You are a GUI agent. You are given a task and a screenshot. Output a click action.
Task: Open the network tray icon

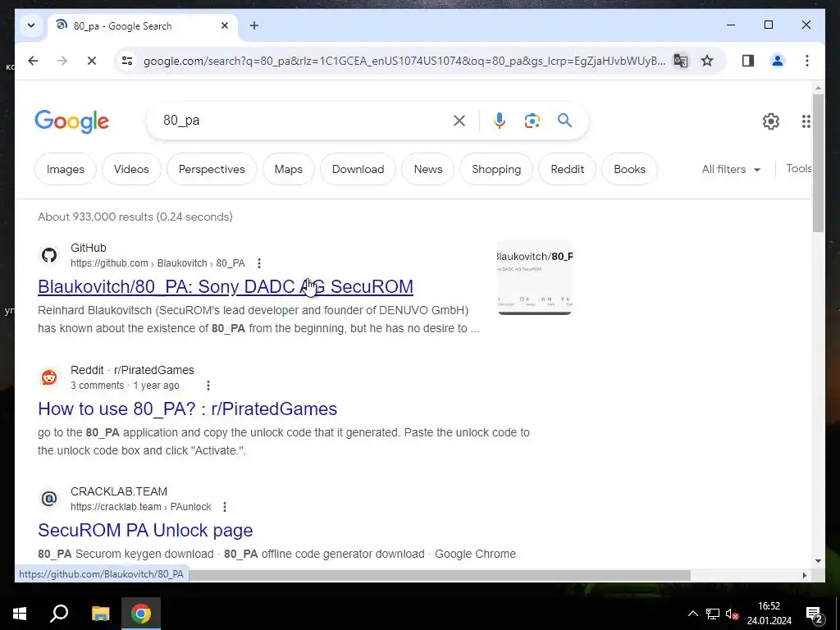click(x=713, y=614)
